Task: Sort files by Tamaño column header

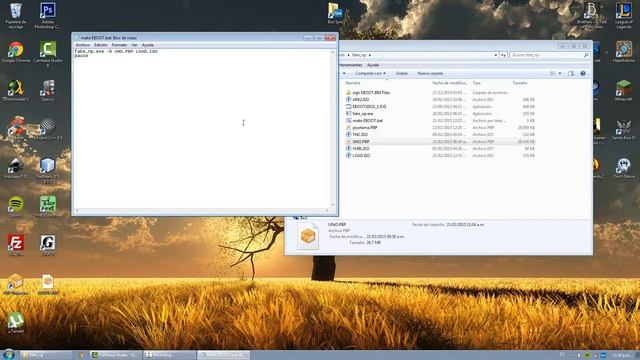Action: click(x=520, y=83)
